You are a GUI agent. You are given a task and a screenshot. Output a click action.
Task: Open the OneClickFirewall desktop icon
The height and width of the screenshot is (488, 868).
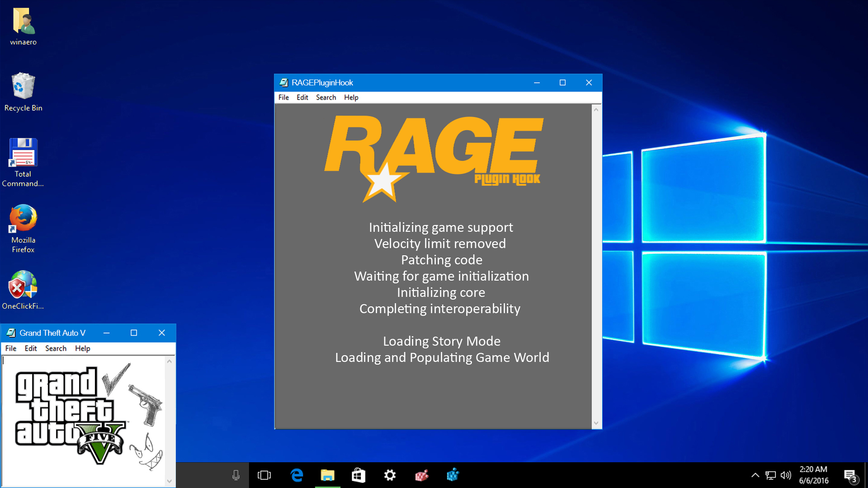pyautogui.click(x=24, y=285)
